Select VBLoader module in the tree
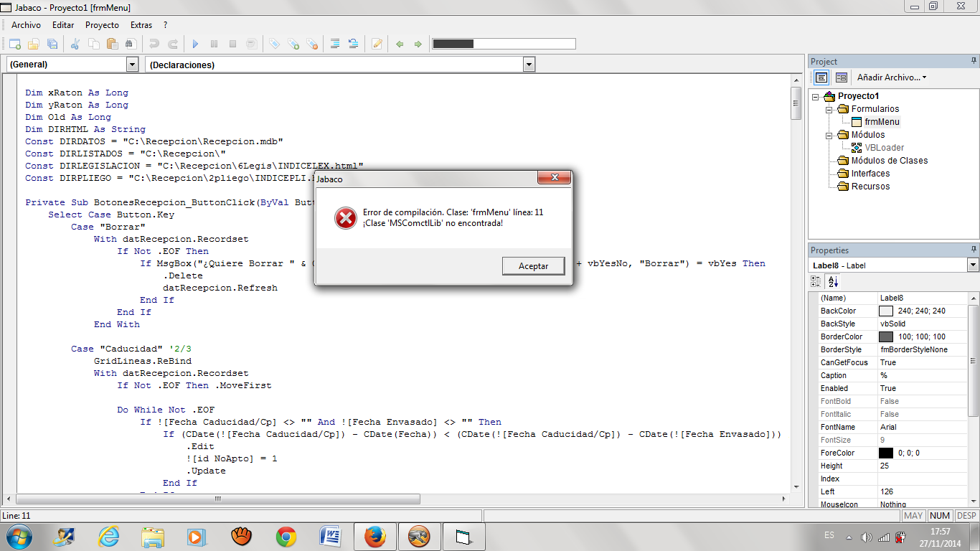 (x=884, y=148)
